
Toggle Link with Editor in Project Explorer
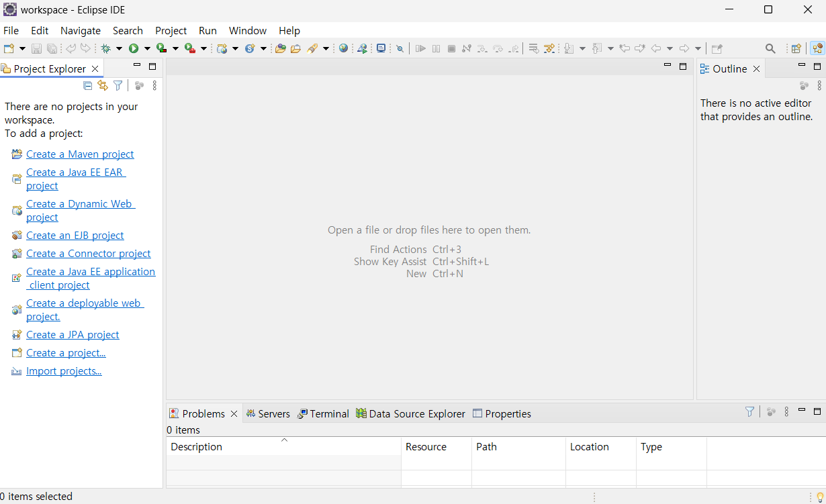coord(103,85)
